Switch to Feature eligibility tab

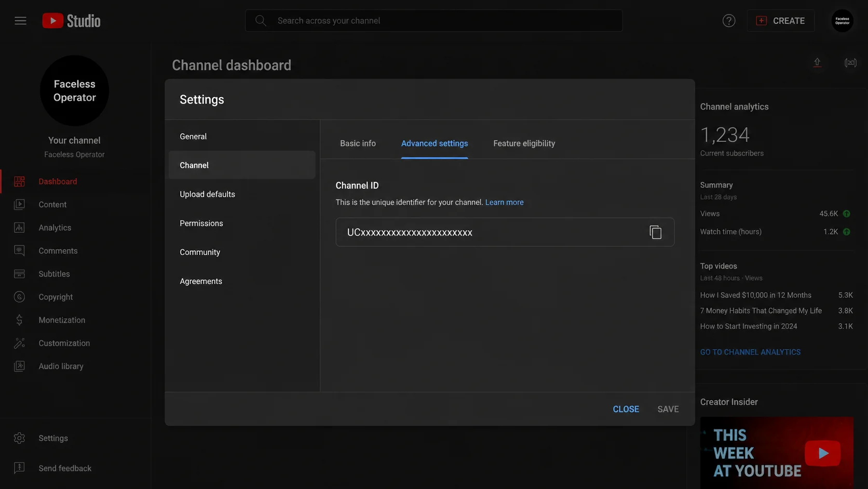(x=524, y=143)
